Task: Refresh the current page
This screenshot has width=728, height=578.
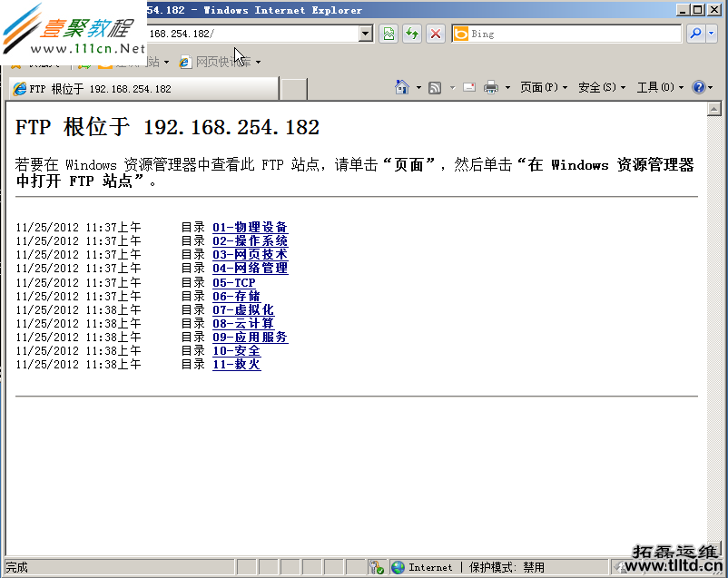Action: click(413, 34)
